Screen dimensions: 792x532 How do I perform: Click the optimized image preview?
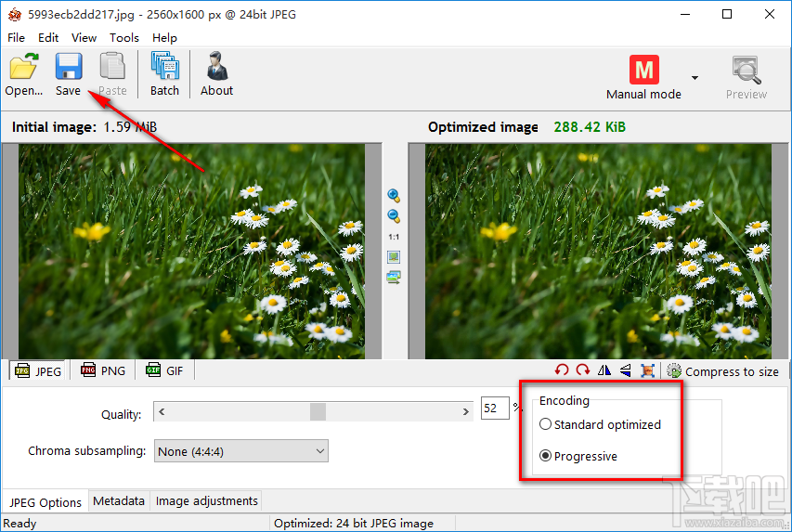click(x=598, y=251)
